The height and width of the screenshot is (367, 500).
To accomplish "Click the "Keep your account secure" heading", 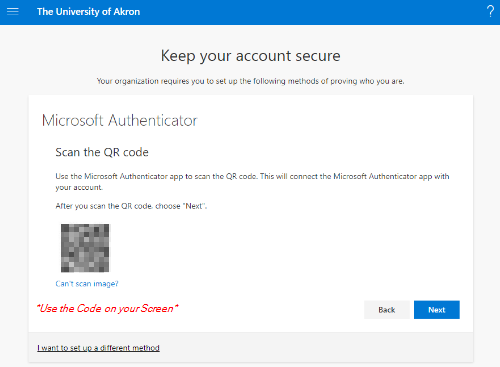I will (x=251, y=56).
